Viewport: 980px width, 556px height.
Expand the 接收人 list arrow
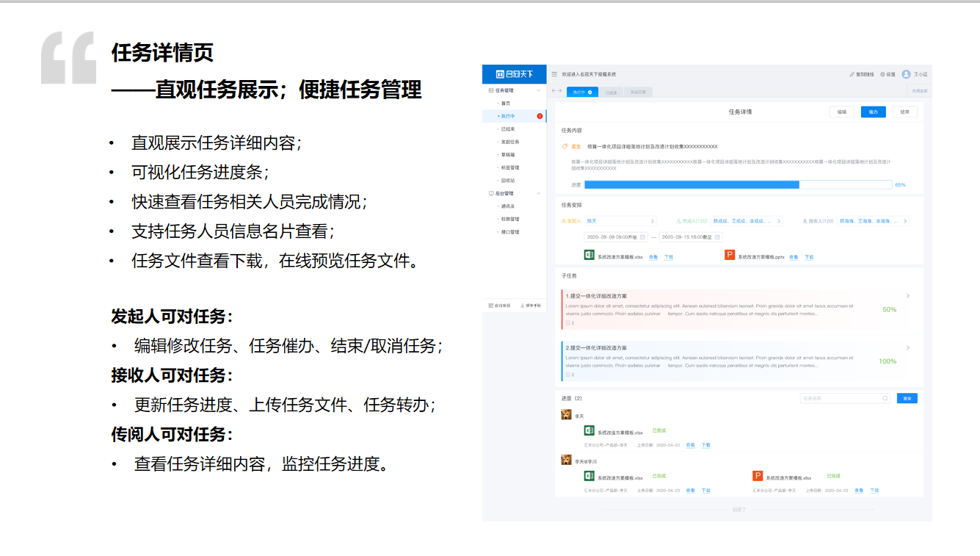(x=906, y=221)
